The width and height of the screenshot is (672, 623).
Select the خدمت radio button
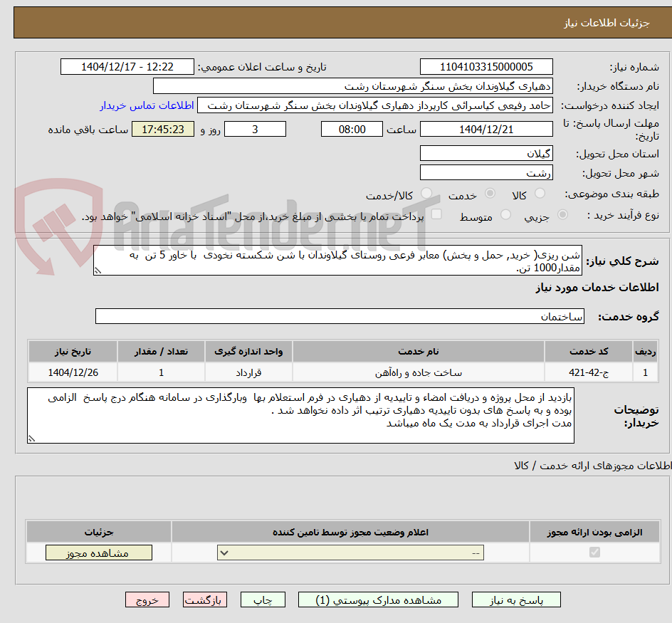490,194
